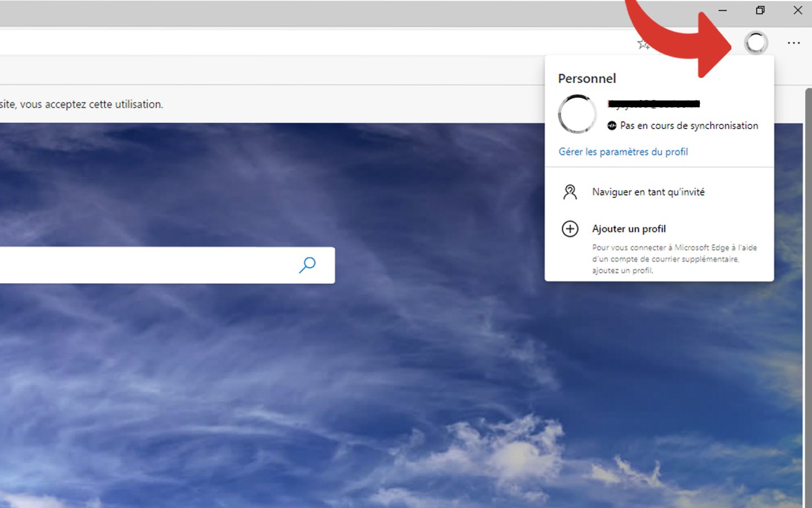Click the magnifier search icon

(307, 265)
